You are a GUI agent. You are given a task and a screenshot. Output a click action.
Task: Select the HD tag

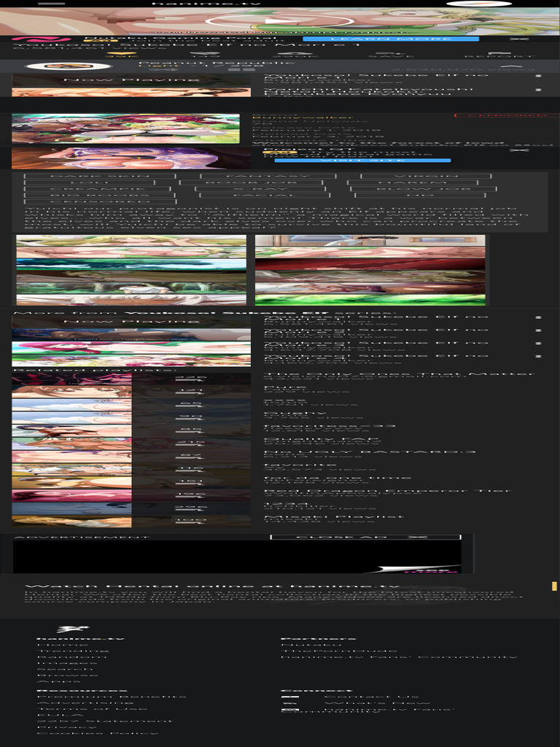click(x=420, y=195)
